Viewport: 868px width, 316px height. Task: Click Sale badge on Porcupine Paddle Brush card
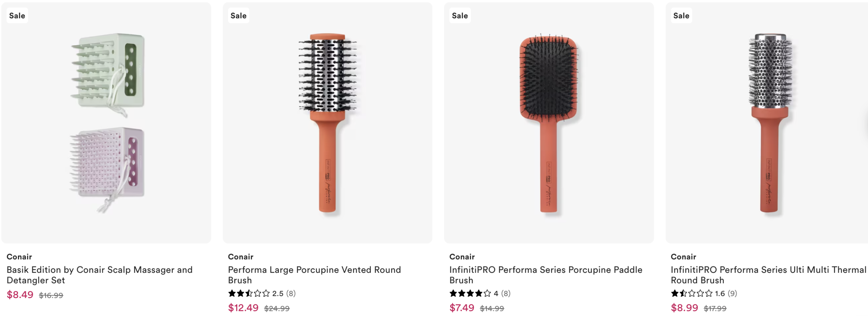pyautogui.click(x=460, y=16)
